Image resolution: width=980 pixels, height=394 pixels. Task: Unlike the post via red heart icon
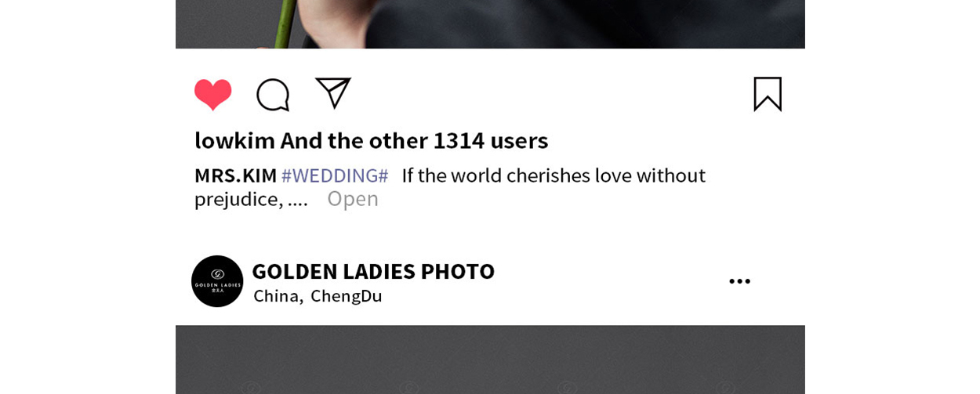[213, 95]
